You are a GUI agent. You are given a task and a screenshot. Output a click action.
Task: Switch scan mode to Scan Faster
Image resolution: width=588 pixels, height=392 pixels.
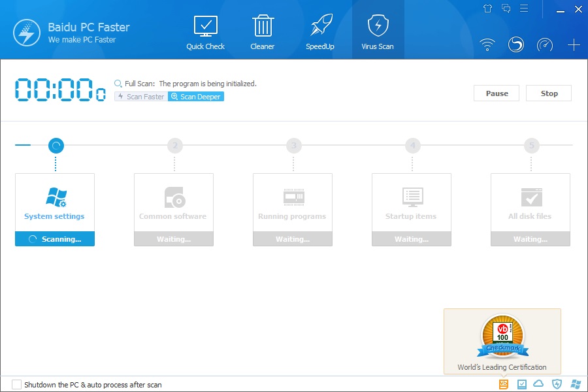pyautogui.click(x=140, y=96)
